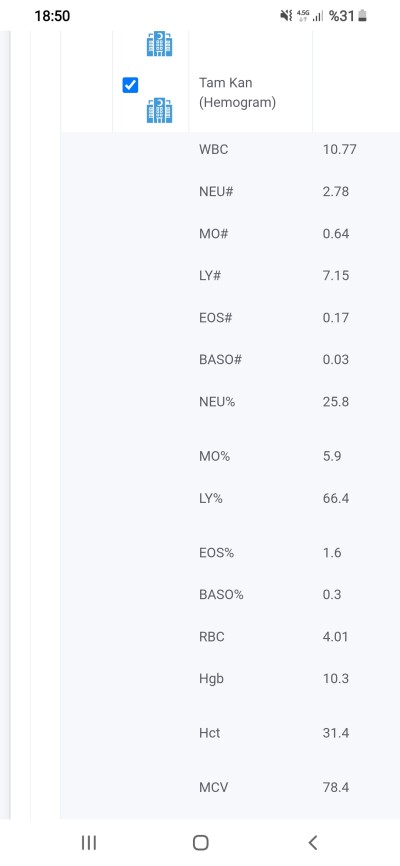Go back using the navigation arrow
The image size is (400, 866).
tap(313, 842)
